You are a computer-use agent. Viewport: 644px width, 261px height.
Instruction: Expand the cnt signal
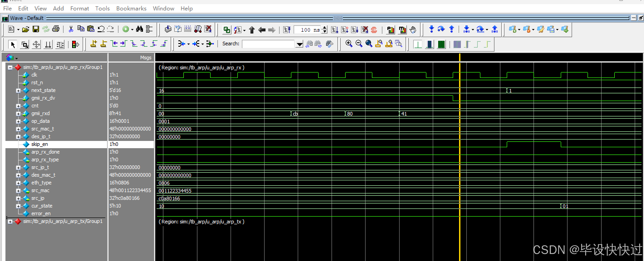(18, 106)
